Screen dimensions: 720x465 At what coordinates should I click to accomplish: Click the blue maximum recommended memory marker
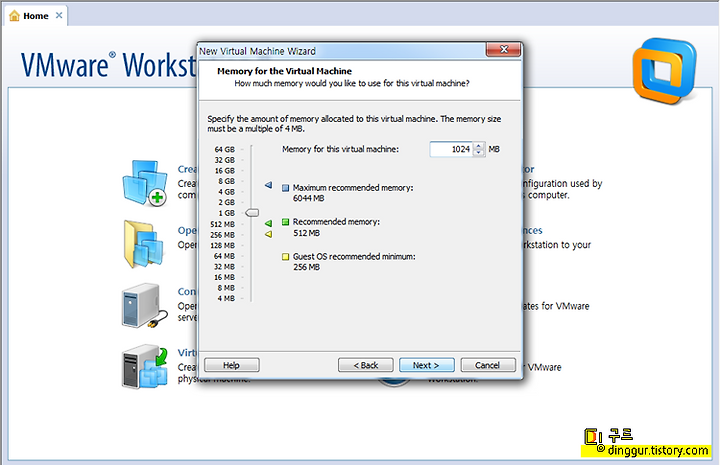268,185
